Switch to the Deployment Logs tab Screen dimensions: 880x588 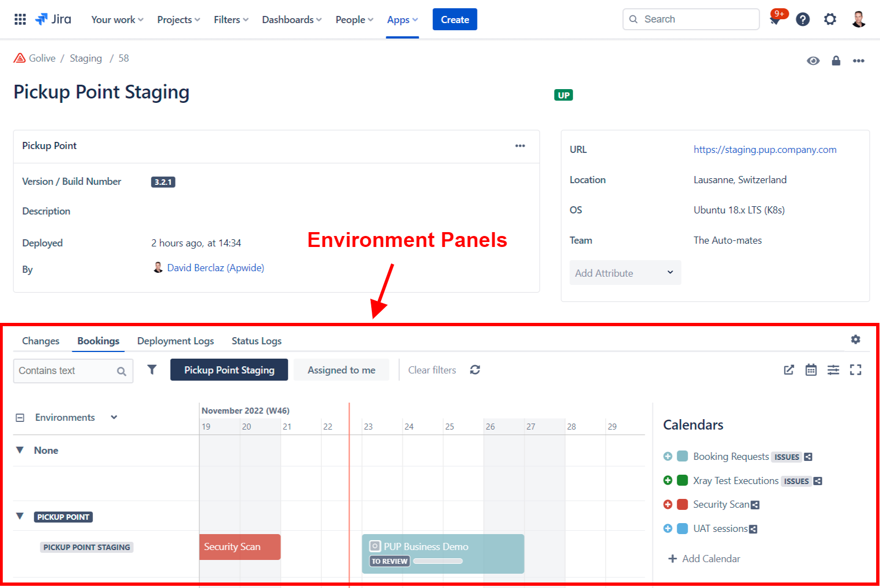[x=175, y=341]
